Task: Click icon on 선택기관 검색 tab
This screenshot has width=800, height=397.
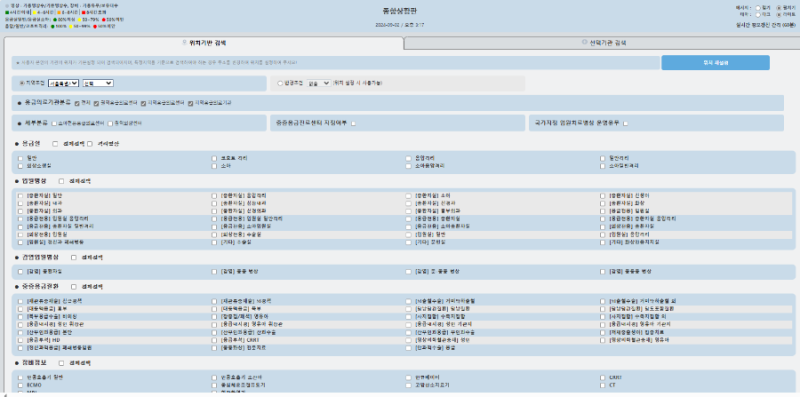Action: tap(584, 43)
